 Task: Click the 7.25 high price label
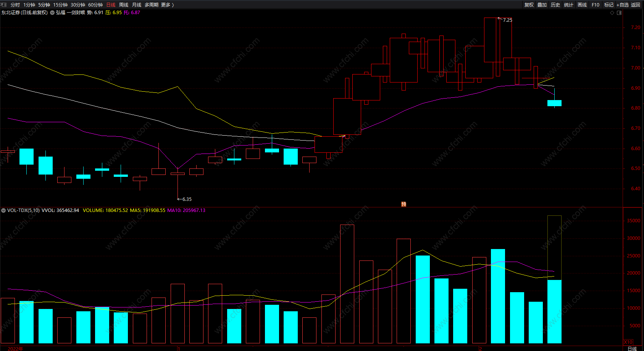tap(508, 20)
